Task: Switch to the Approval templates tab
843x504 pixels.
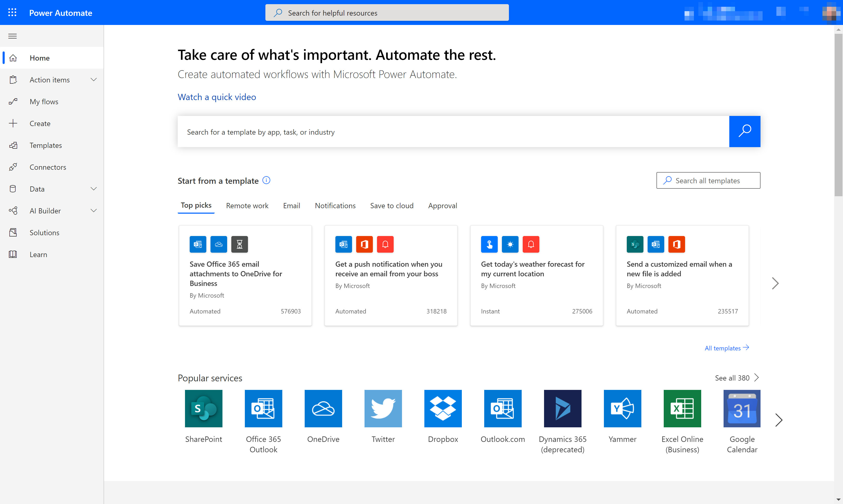Action: 443,205
